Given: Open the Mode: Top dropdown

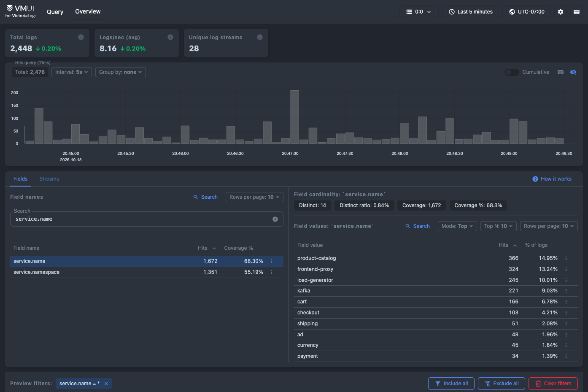Looking at the screenshot, I should (x=457, y=226).
